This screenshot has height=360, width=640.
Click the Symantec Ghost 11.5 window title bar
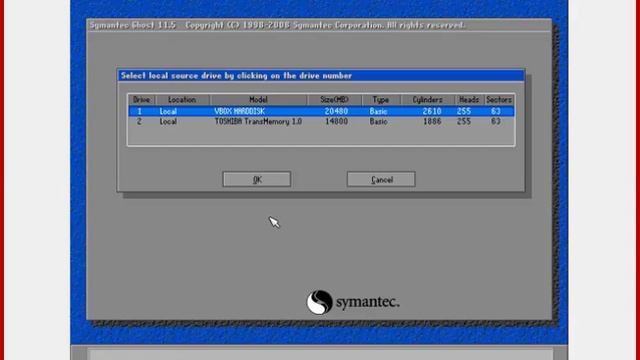click(x=319, y=25)
